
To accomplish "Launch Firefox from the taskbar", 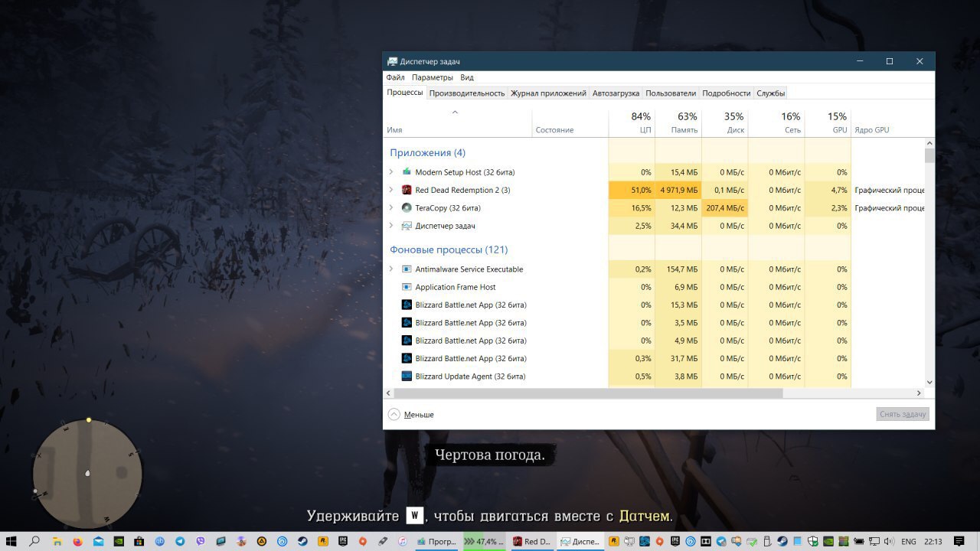I will coord(77,541).
